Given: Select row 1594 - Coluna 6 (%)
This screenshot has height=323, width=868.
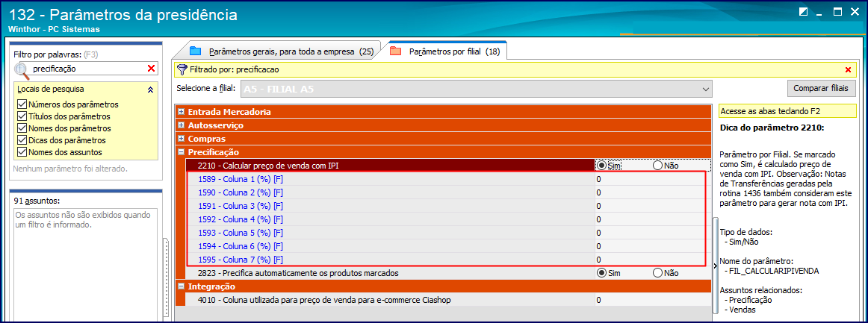Looking at the screenshot, I should click(391, 246).
